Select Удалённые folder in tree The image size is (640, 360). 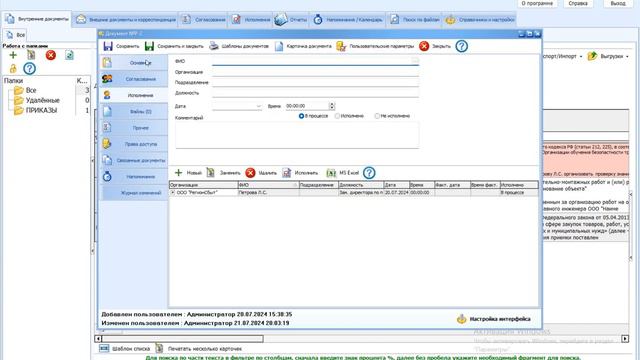point(42,100)
